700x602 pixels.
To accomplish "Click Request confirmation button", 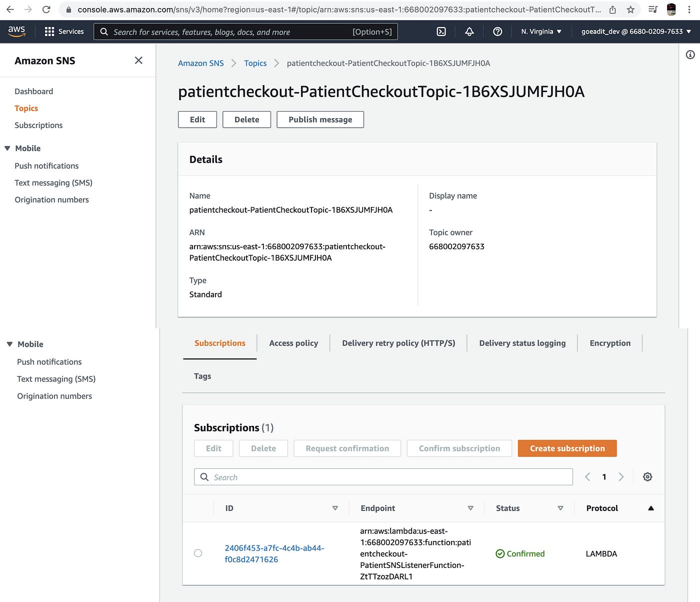I will [347, 448].
